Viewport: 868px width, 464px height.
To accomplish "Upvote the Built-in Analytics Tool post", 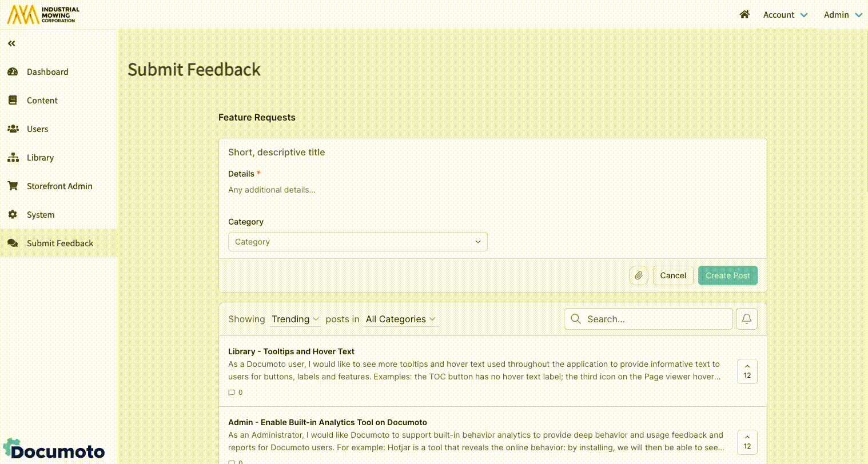I will pyautogui.click(x=747, y=442).
